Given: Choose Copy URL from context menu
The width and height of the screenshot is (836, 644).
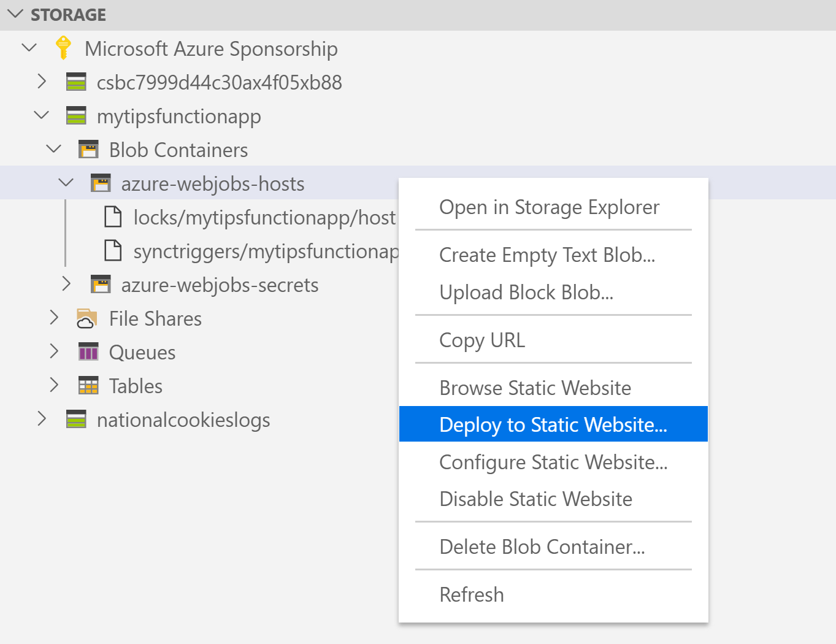Looking at the screenshot, I should click(482, 340).
